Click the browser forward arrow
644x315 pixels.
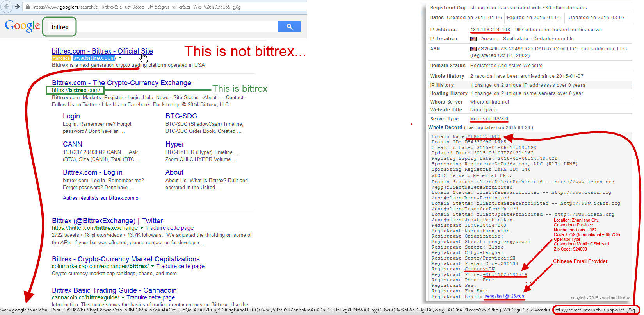pos(17,7)
